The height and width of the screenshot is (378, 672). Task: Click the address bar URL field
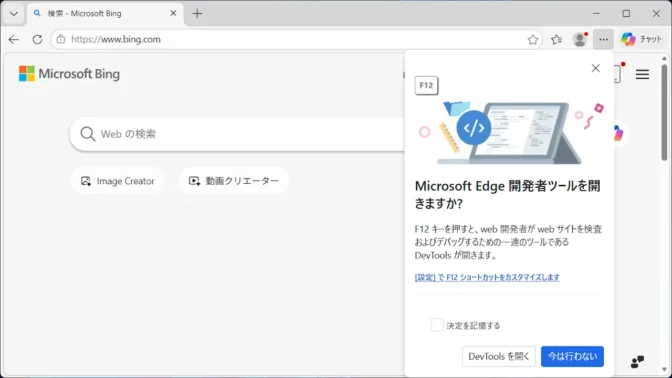tap(296, 39)
